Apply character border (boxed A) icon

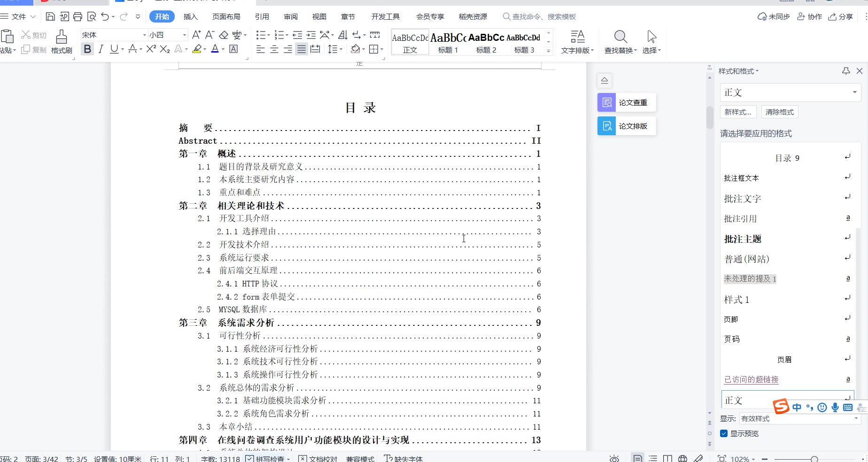coord(233,49)
